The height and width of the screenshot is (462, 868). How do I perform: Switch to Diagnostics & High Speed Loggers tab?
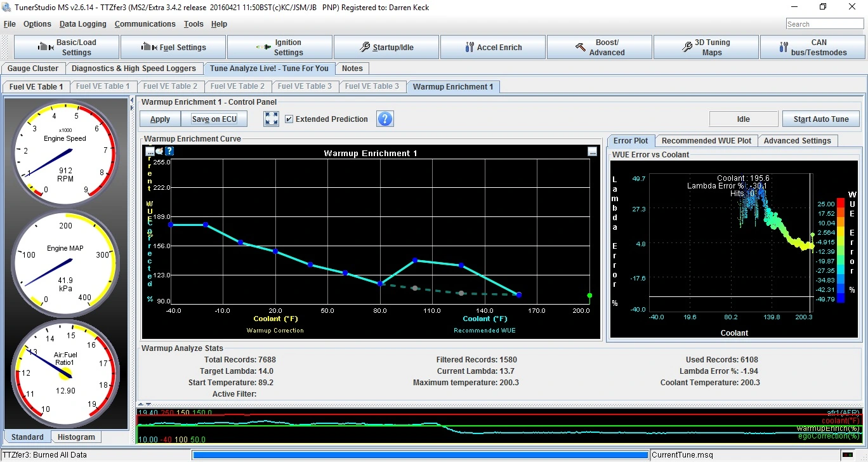point(134,69)
